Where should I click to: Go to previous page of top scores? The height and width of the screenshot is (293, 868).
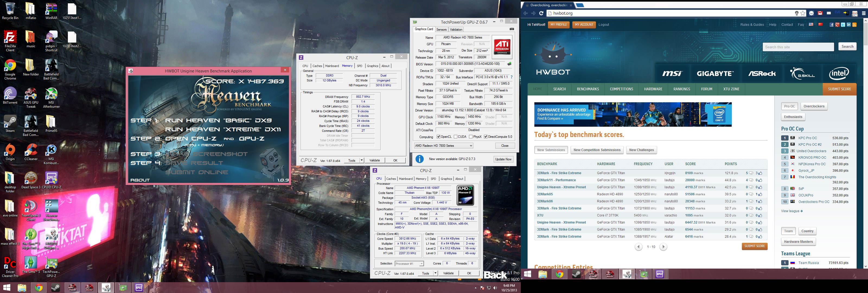[x=639, y=247]
